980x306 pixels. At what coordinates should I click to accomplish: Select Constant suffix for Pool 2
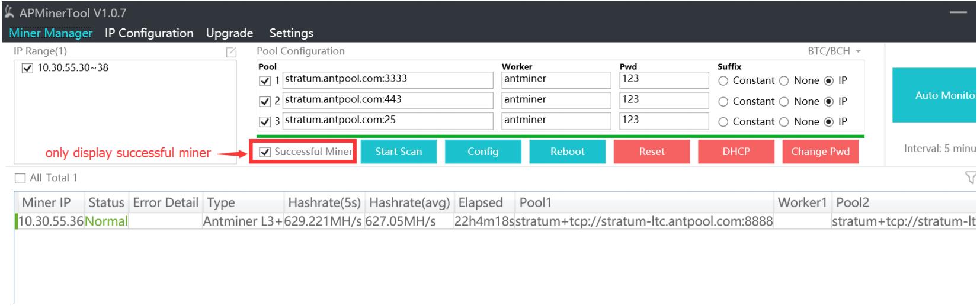click(723, 102)
